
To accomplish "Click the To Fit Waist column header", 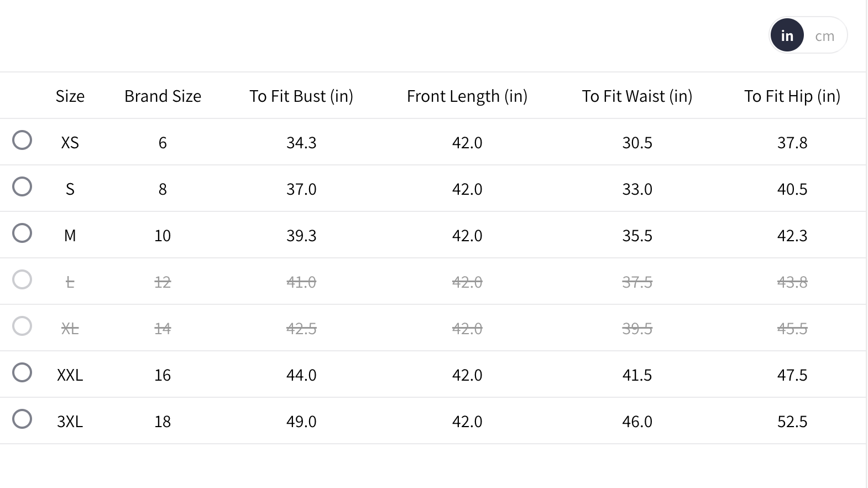I will point(637,96).
